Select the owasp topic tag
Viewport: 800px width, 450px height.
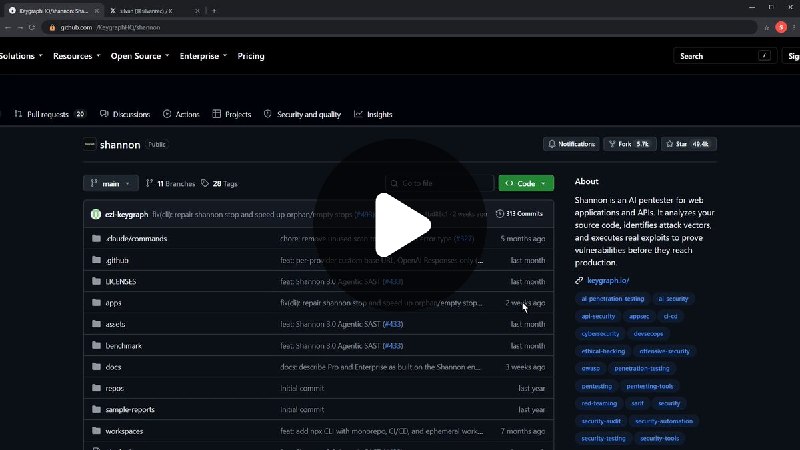[x=590, y=368]
